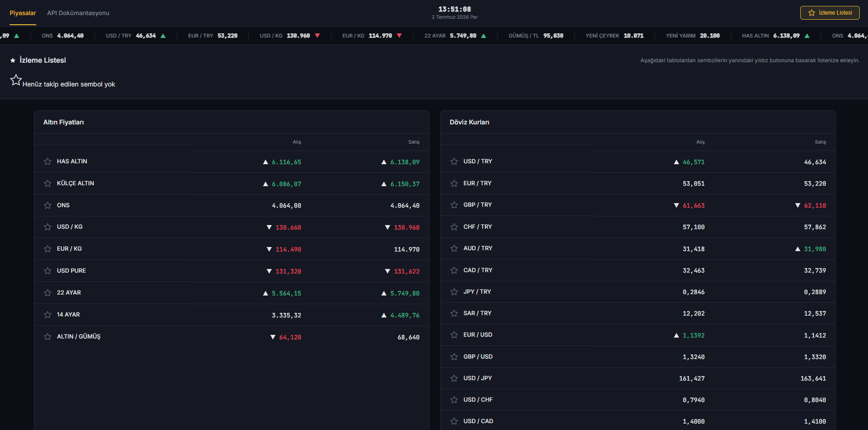Select the USD / CAD row label
The width and height of the screenshot is (868, 430).
point(478,421)
